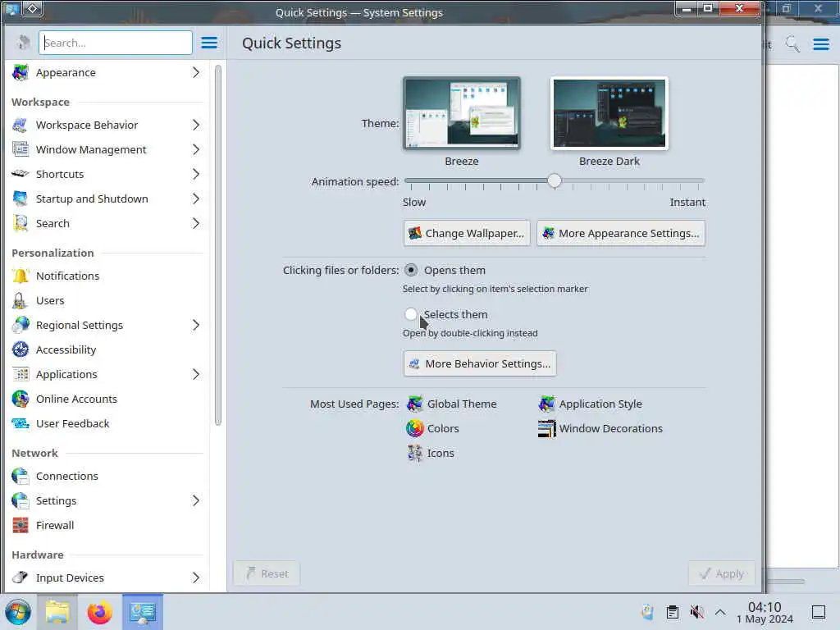Show hidden system tray icons arrow
The height and width of the screenshot is (630, 840).
click(720, 612)
